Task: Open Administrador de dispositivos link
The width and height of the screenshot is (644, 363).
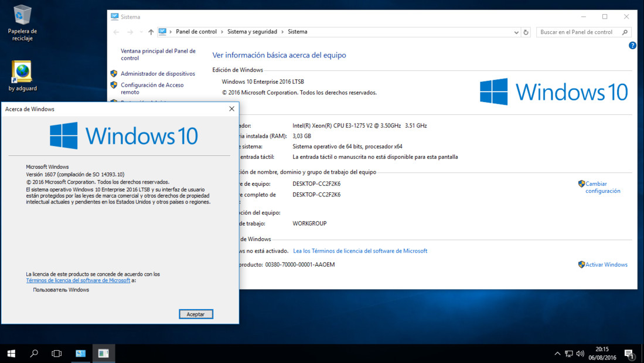Action: pyautogui.click(x=158, y=73)
